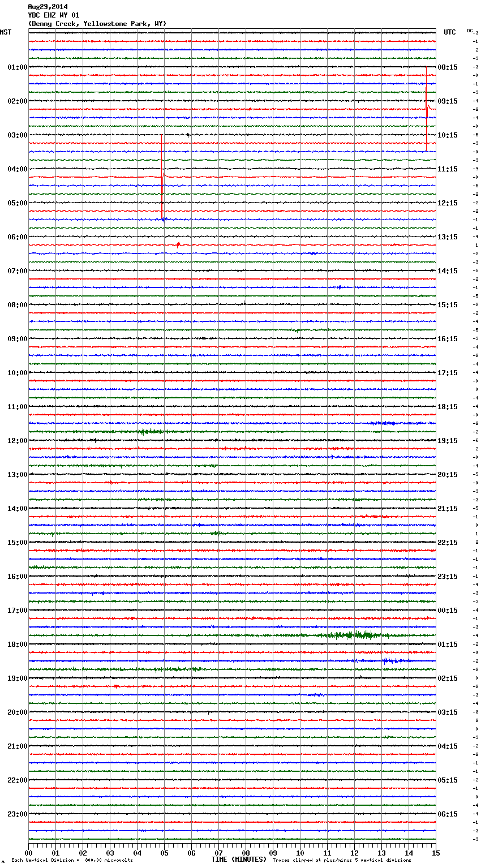The image size is (481, 868).
Task: Select the 12:15 UTC time label
Action: pyautogui.click(x=448, y=203)
